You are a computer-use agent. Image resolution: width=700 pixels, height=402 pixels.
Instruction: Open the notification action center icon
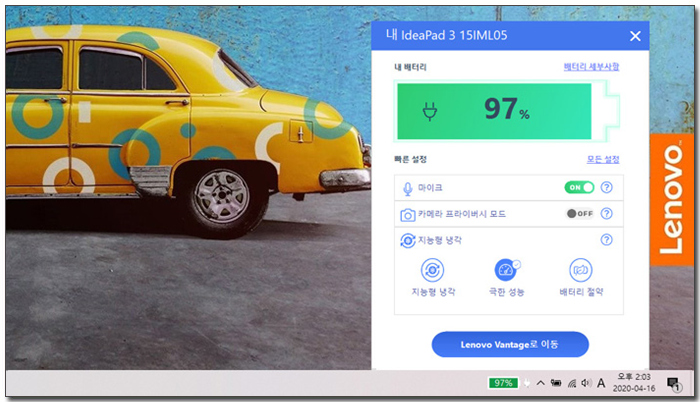(x=673, y=384)
